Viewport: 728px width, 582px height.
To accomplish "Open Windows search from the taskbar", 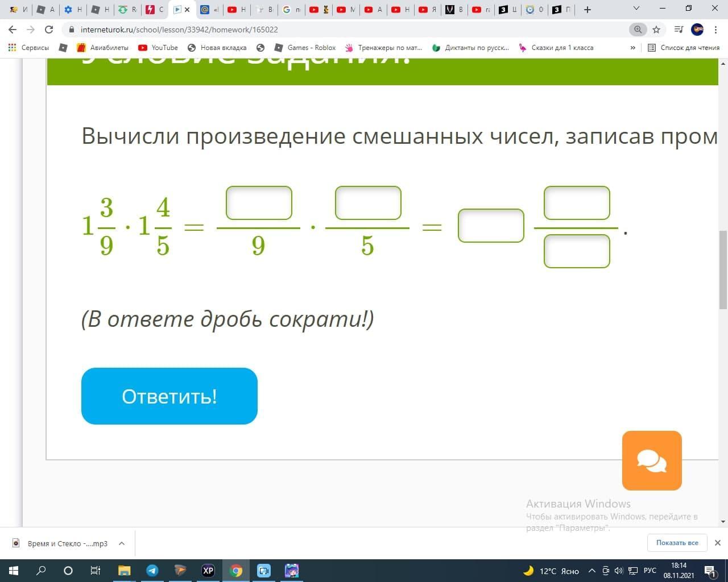I will click(41, 571).
